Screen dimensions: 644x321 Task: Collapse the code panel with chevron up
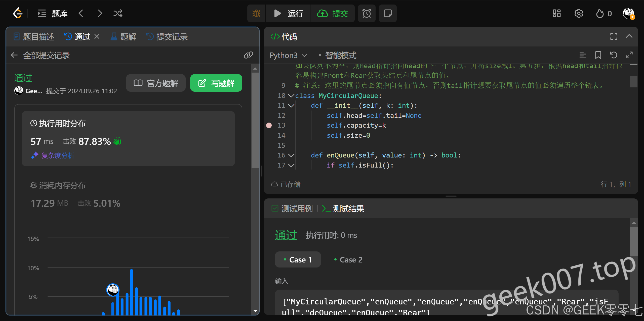point(629,36)
